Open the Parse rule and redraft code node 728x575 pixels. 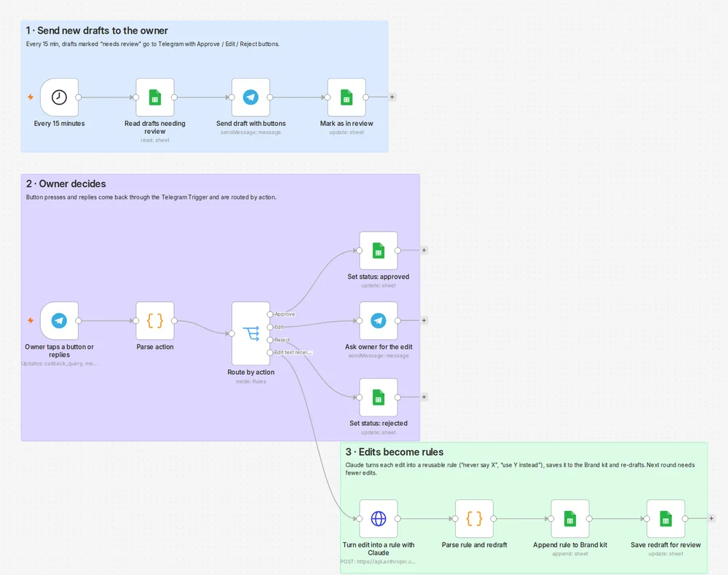474,518
